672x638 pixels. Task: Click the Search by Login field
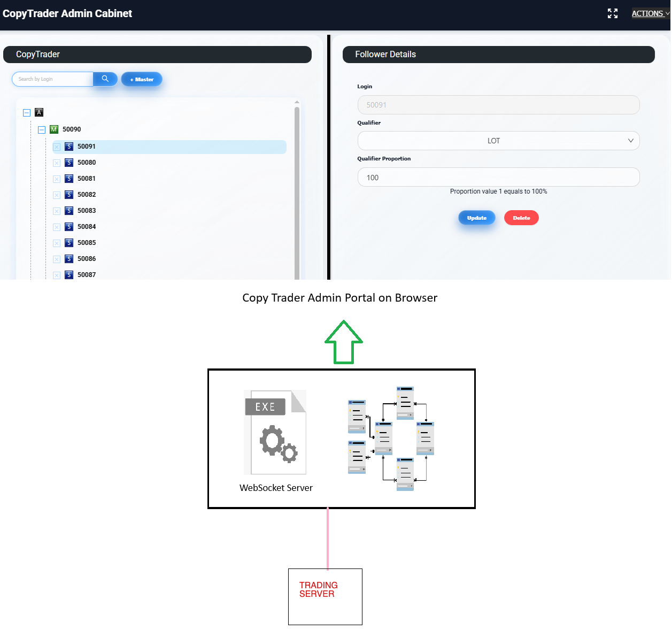click(x=53, y=79)
